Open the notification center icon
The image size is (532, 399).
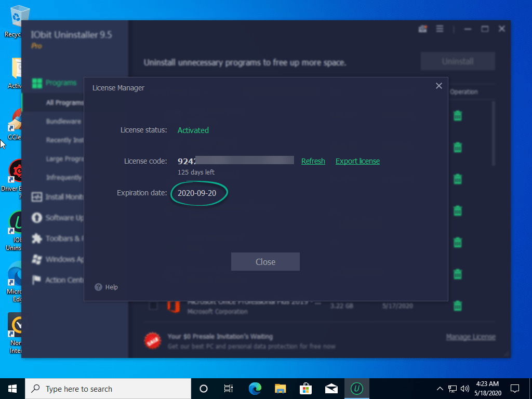pos(515,389)
